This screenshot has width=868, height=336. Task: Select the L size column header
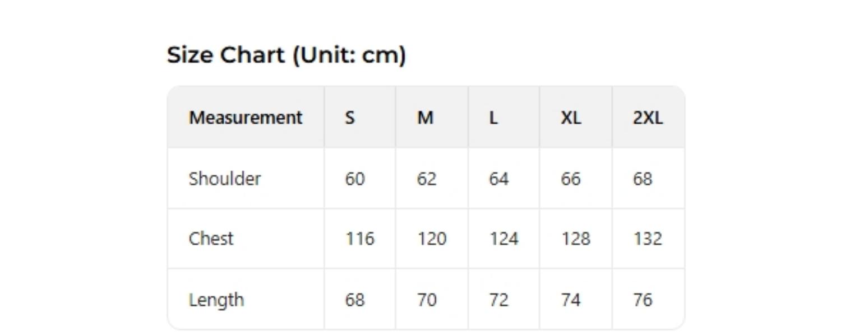pyautogui.click(x=493, y=118)
